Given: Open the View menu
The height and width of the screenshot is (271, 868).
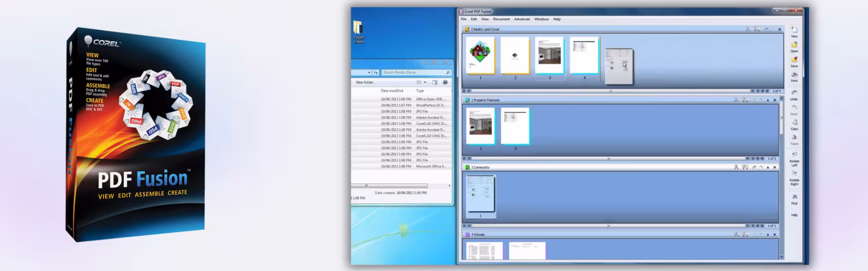Looking at the screenshot, I should [x=485, y=19].
